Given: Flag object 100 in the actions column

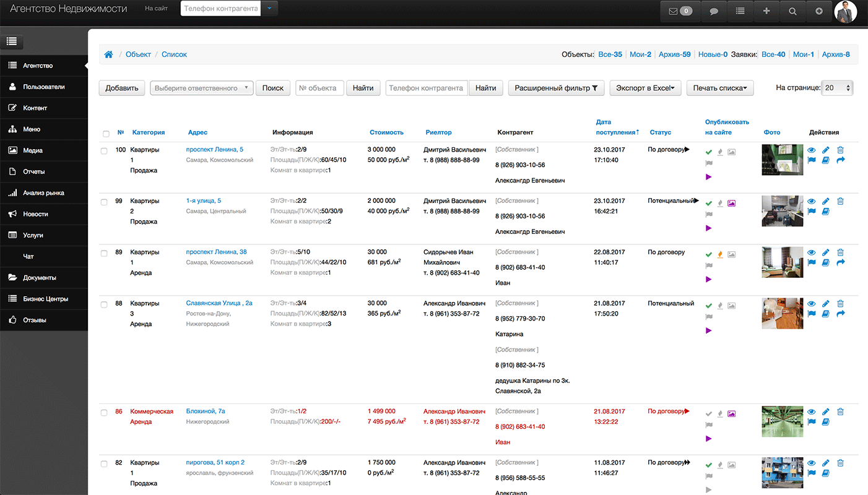Looking at the screenshot, I should [812, 160].
